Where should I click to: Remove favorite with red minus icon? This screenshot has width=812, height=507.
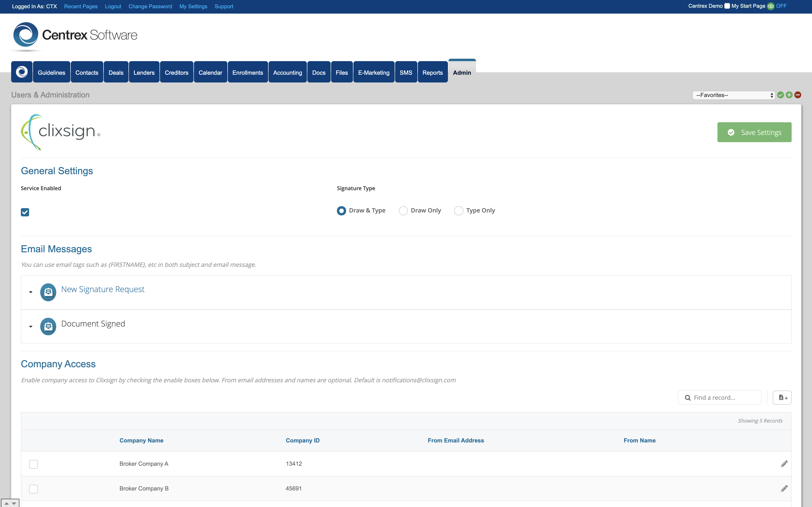pyautogui.click(x=798, y=95)
